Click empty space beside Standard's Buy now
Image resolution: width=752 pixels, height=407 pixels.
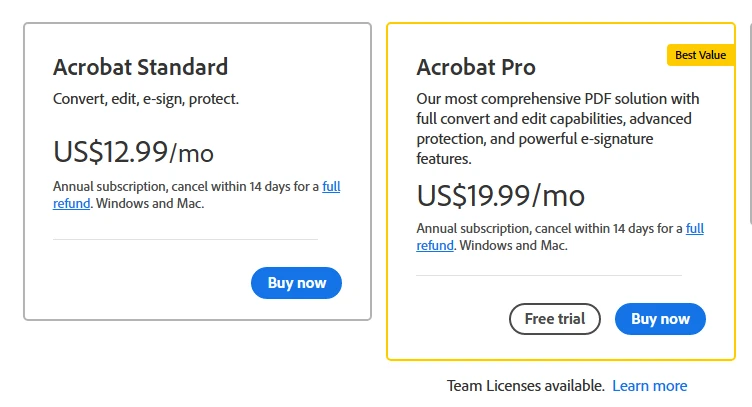point(140,283)
